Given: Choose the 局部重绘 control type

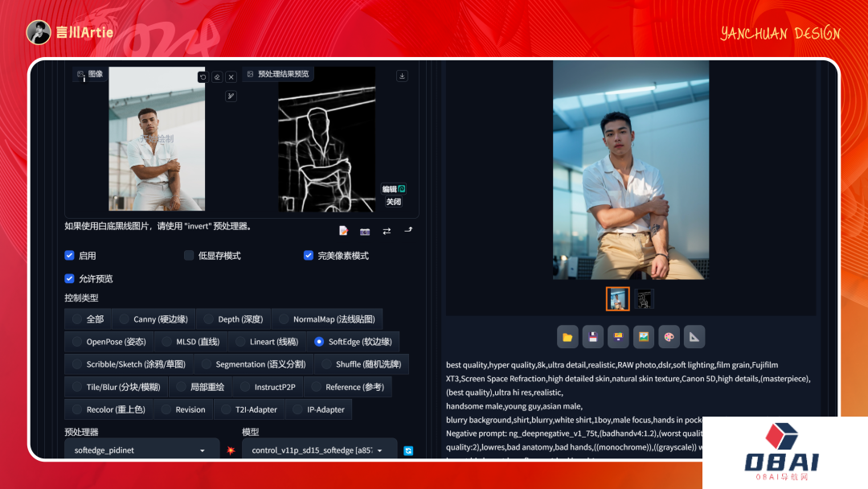Looking at the screenshot, I should [200, 387].
